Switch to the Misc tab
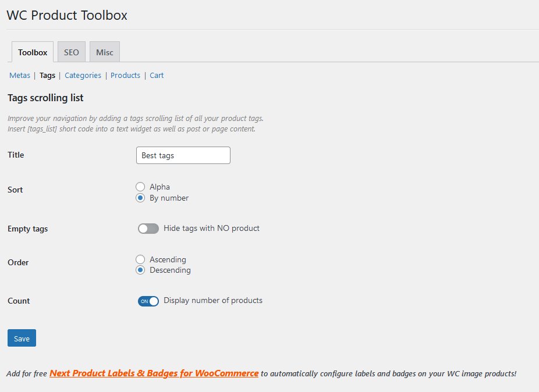Image resolution: width=539 pixels, height=392 pixels. 105,52
